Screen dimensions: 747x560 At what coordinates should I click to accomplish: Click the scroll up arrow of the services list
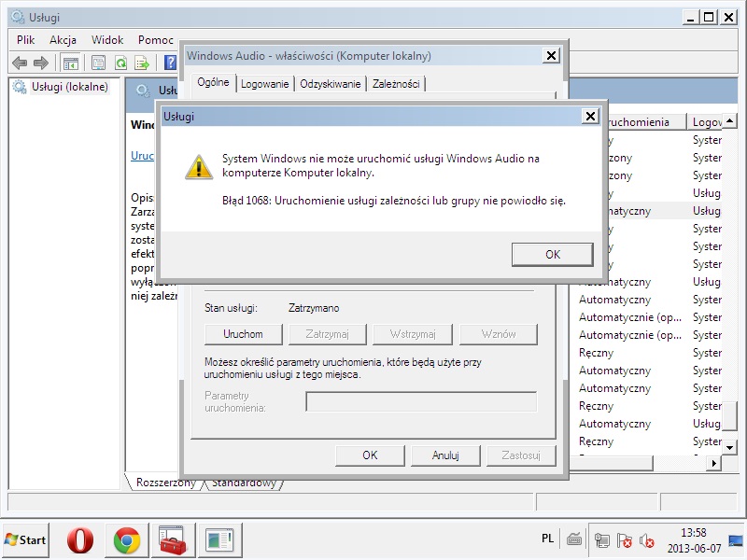(x=729, y=120)
